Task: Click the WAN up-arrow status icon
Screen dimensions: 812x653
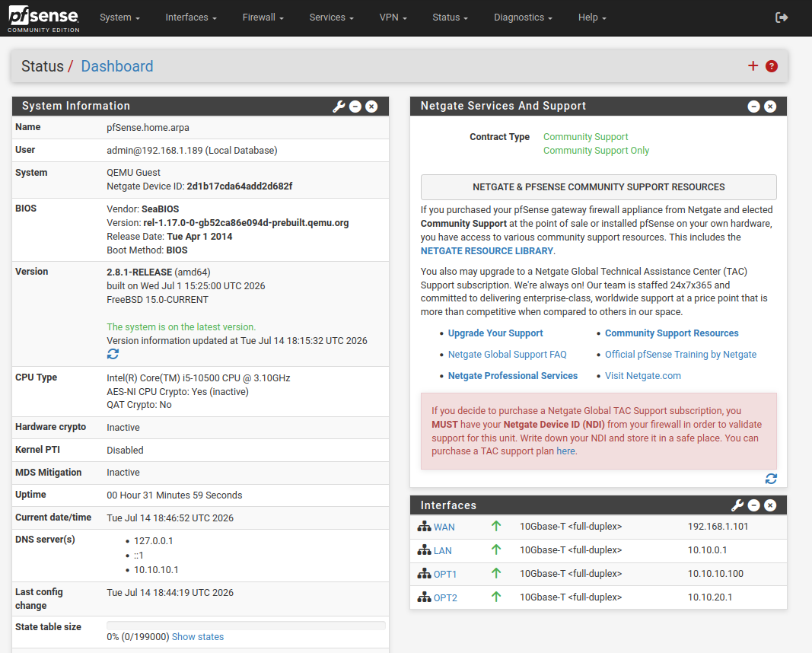Action: click(496, 526)
